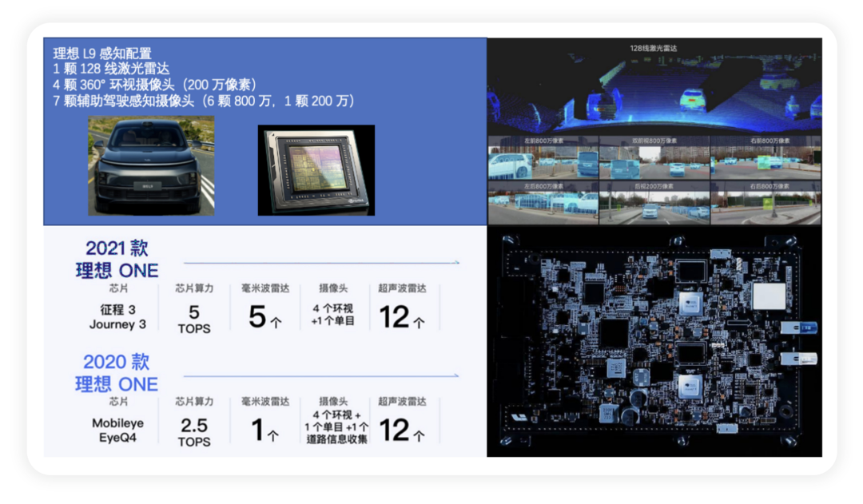Select the 右前800万像素 camera view
The width and height of the screenshot is (863, 504).
tap(766, 158)
